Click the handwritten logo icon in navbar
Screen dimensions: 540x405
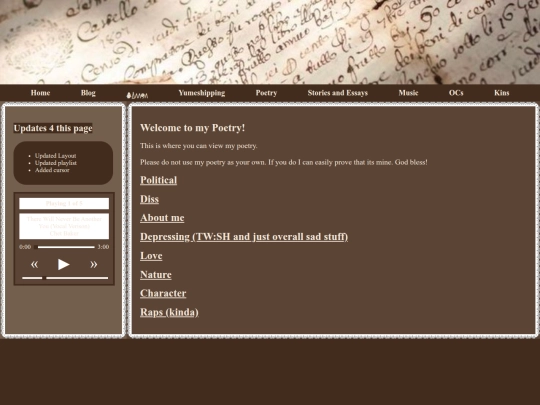tap(137, 95)
